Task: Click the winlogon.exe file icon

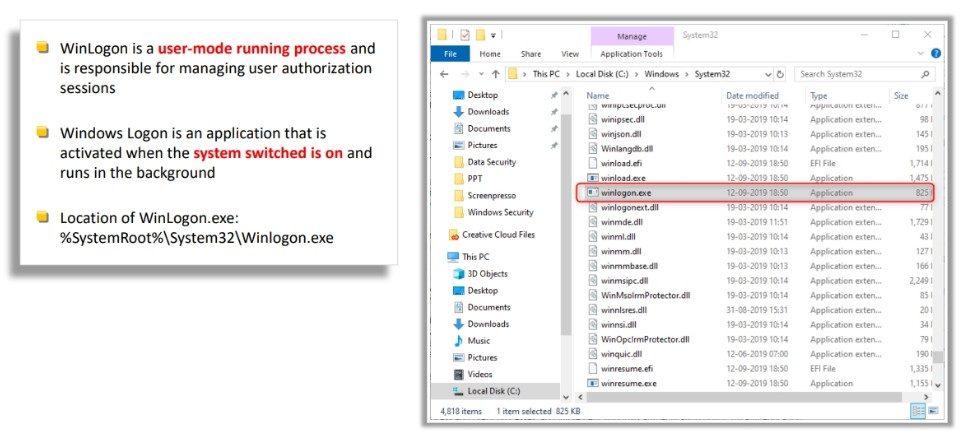Action: 593,193
